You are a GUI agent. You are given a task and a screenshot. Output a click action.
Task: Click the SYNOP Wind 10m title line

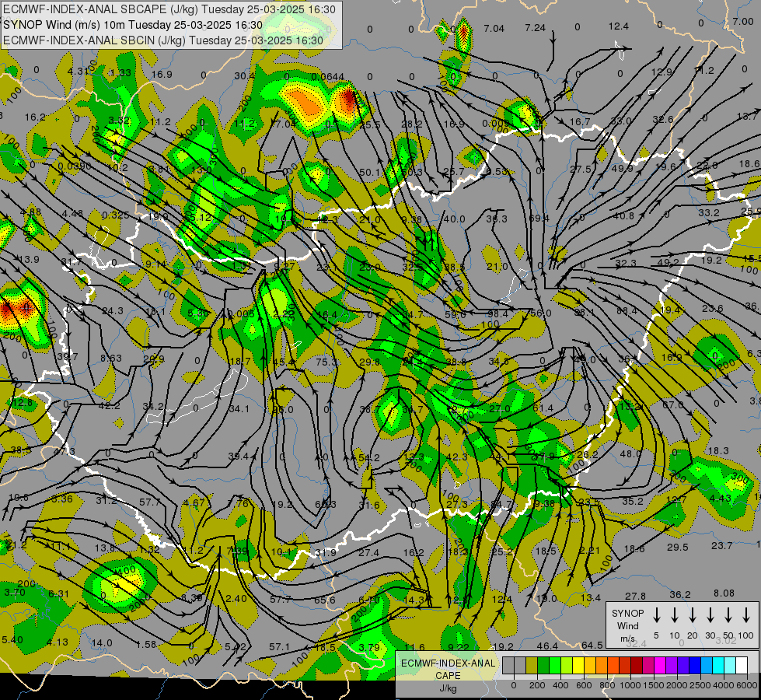(x=132, y=25)
